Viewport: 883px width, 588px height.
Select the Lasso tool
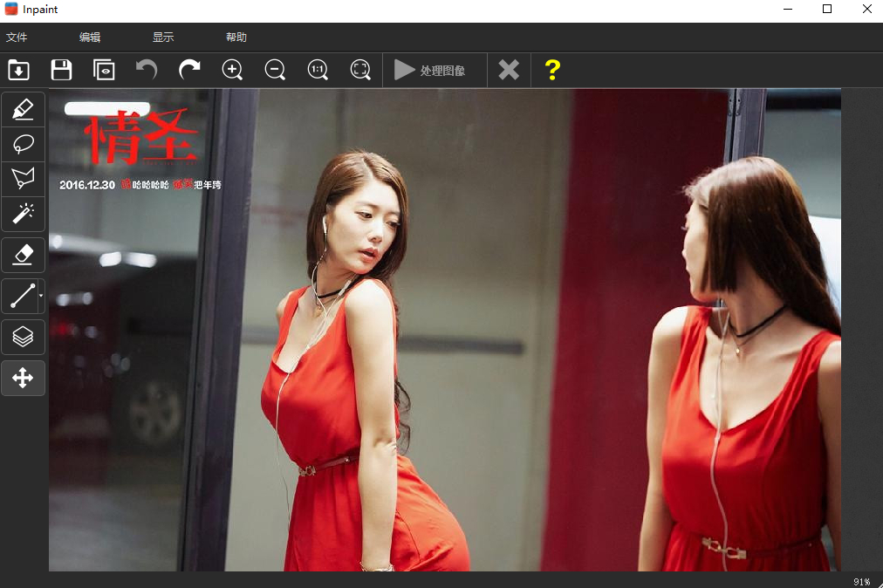coord(23,144)
